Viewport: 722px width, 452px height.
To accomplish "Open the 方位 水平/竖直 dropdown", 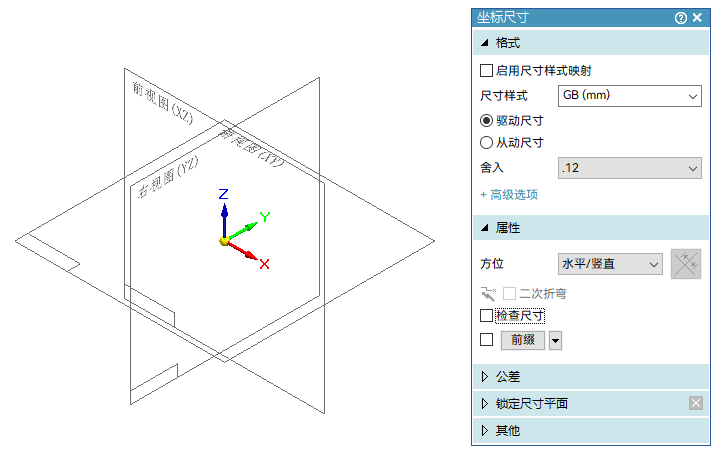I will 610,264.
